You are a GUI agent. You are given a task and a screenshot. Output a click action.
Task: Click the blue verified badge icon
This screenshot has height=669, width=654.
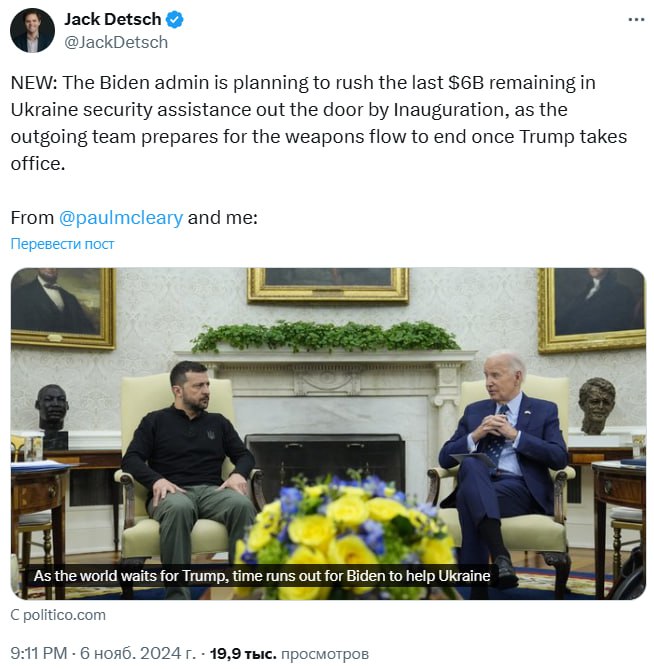tap(174, 20)
